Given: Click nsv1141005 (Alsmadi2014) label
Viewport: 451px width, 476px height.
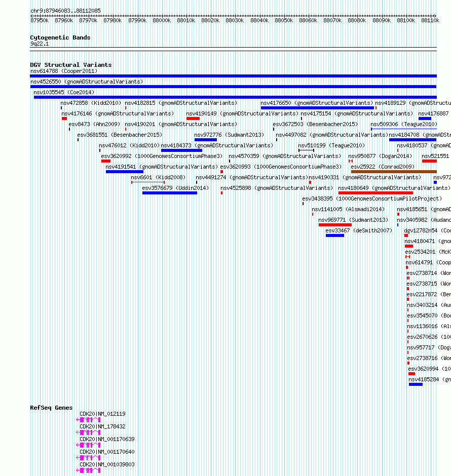Looking at the screenshot, I should click(x=348, y=209).
